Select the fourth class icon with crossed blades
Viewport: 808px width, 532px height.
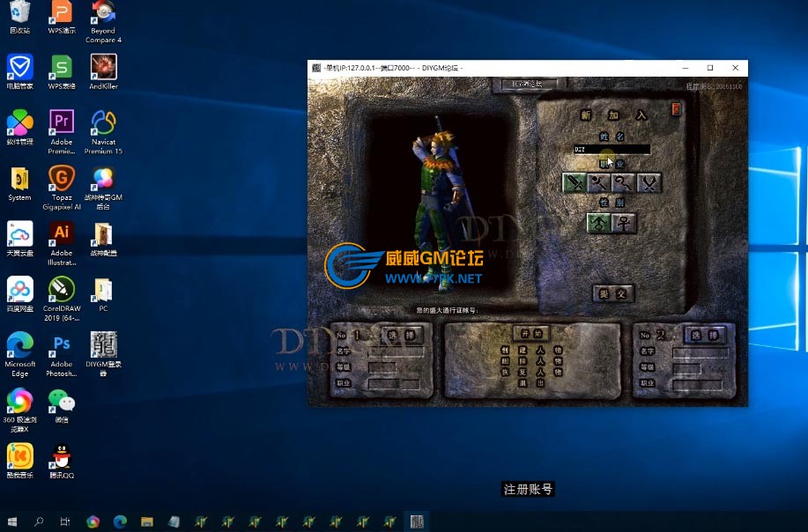click(649, 183)
